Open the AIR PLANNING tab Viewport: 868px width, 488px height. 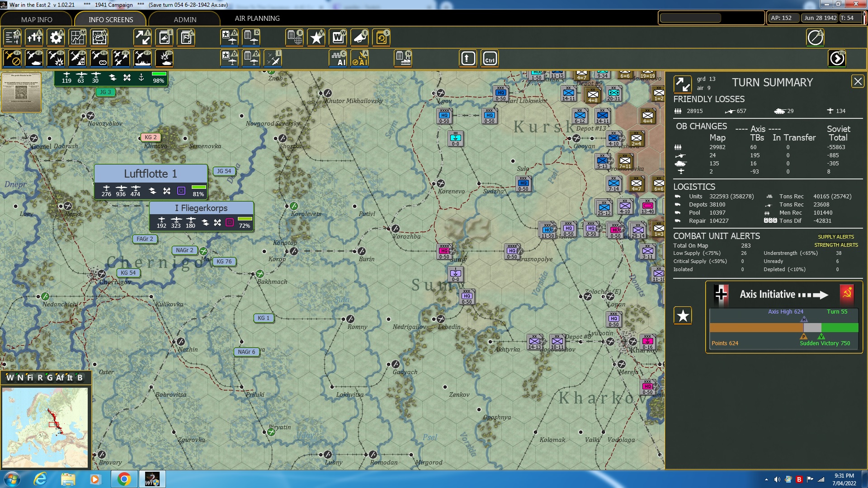pos(257,19)
